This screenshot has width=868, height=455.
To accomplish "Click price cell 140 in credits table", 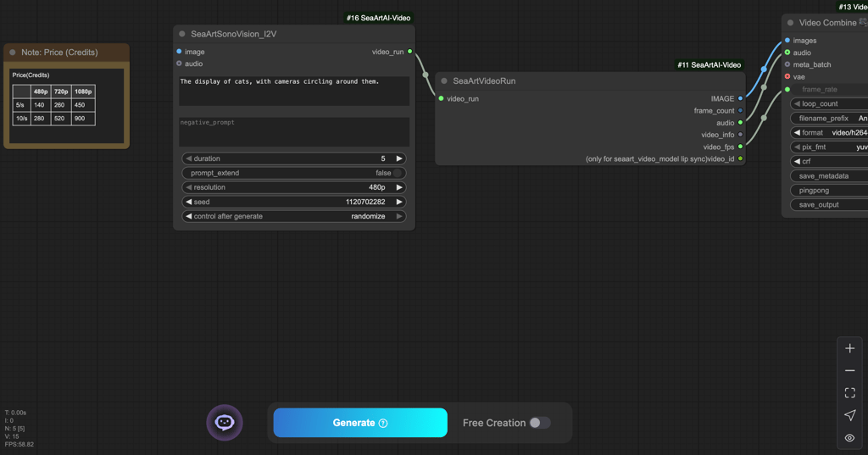I will [x=39, y=104].
